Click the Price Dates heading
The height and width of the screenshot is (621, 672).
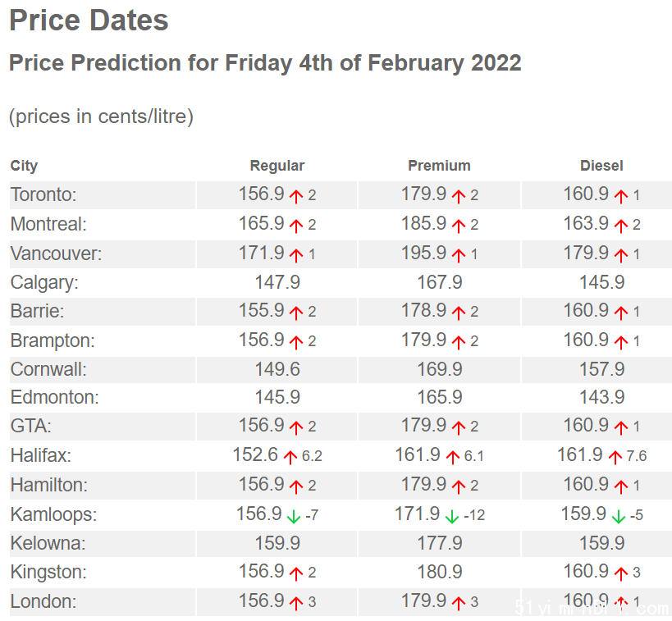(89, 21)
